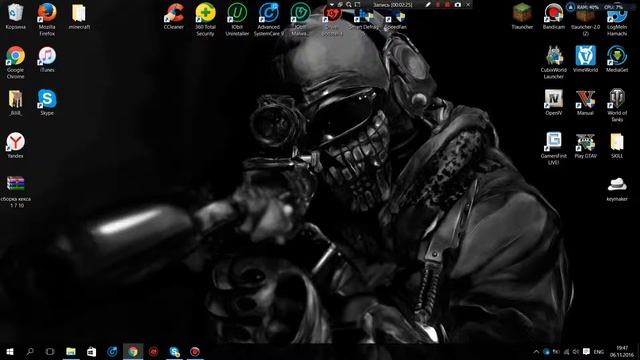Open the WinRAR archive сборка кекса 1 7 10
Screen dimensions: 640x360
(16, 191)
